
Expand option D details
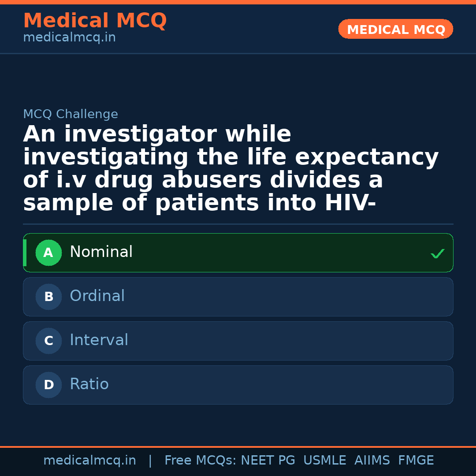238,385
